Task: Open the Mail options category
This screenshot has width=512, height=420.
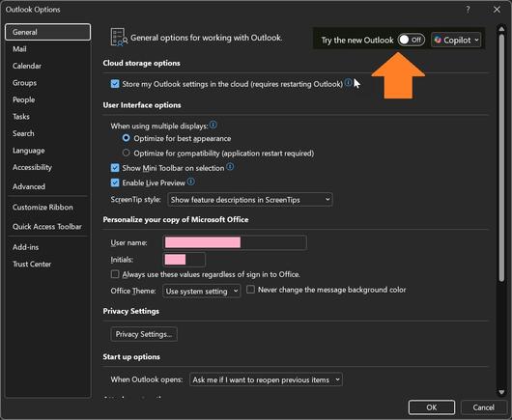Action: [x=47, y=49]
